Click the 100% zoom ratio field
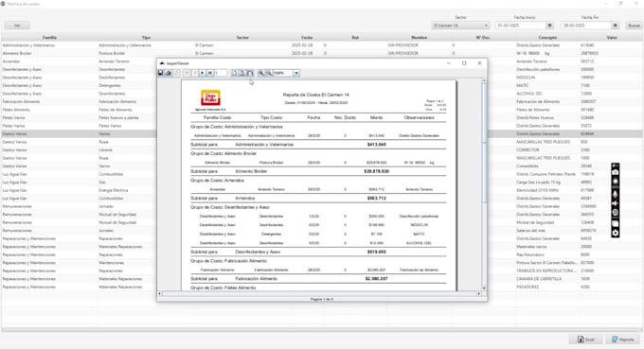Viewport: 644px width, 349px height. coord(283,73)
